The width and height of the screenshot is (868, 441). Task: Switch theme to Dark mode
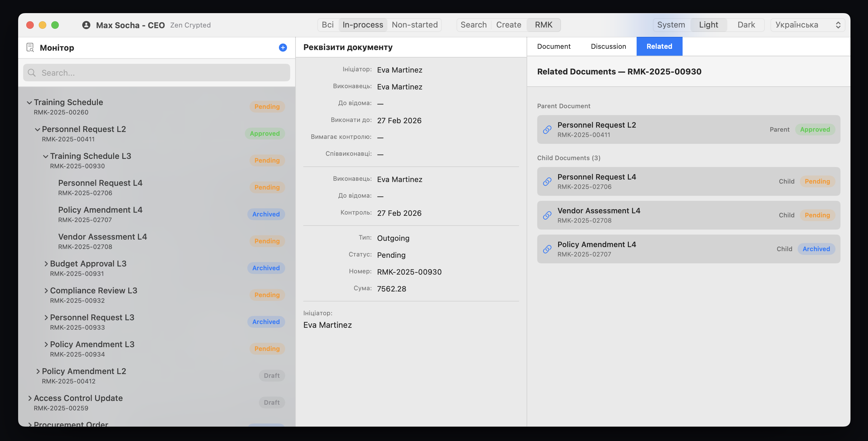(x=746, y=25)
